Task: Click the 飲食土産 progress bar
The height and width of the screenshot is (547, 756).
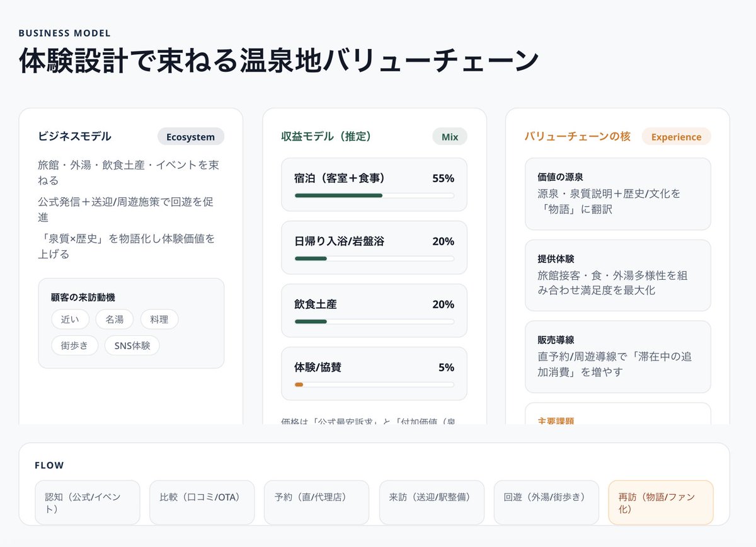Action: (374, 321)
